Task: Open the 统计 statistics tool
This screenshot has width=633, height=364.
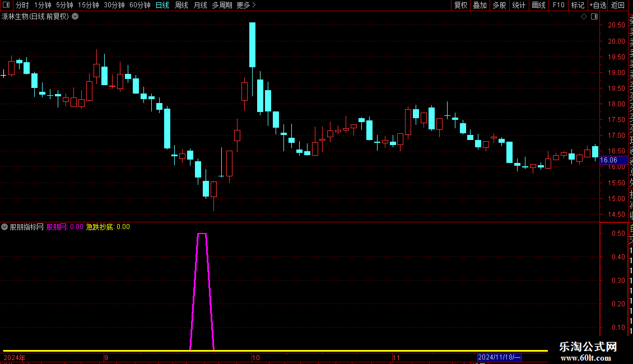Action: pyautogui.click(x=519, y=5)
